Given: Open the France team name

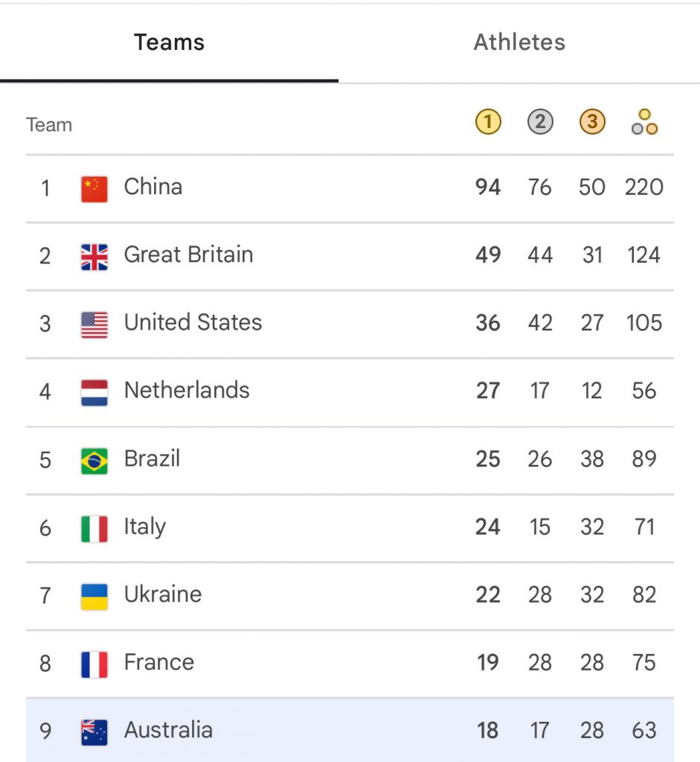Looking at the screenshot, I should (159, 662).
